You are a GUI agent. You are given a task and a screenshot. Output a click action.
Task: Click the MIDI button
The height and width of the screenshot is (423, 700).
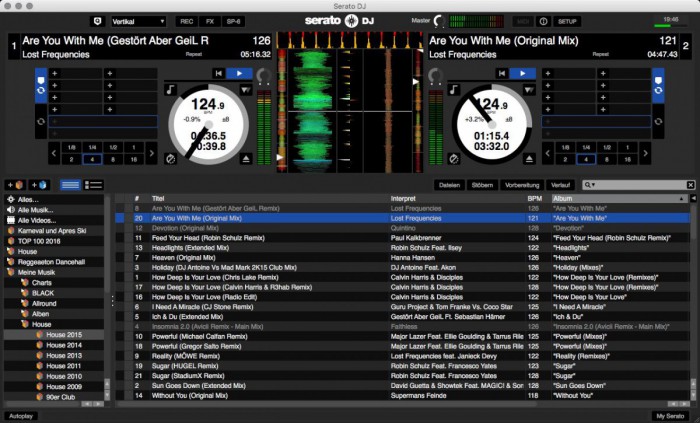[522, 21]
